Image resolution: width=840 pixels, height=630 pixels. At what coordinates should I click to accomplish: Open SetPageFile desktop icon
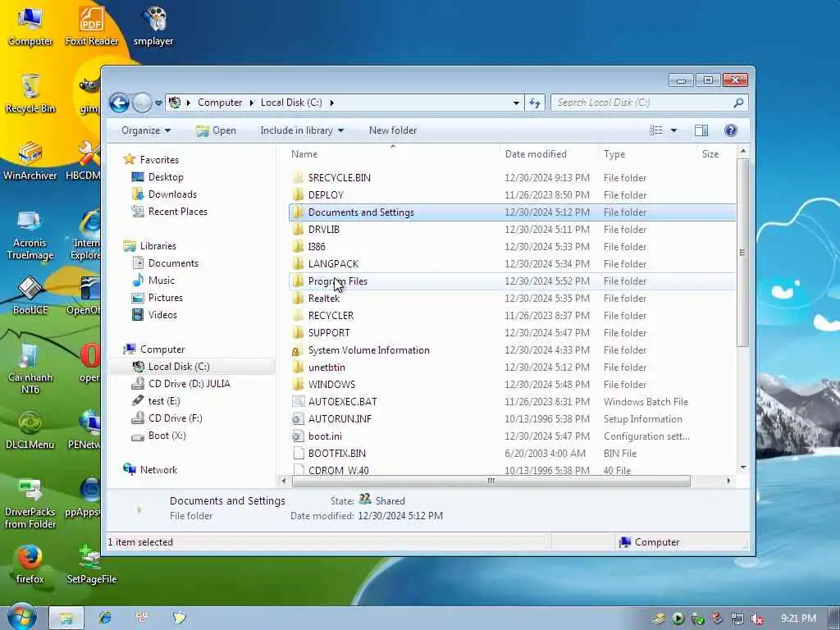pyautogui.click(x=92, y=564)
